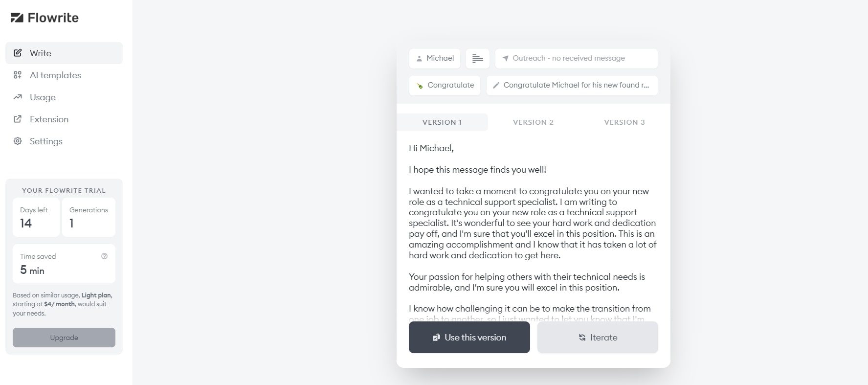Click the Iterate button
The height and width of the screenshot is (385, 868).
tap(598, 337)
